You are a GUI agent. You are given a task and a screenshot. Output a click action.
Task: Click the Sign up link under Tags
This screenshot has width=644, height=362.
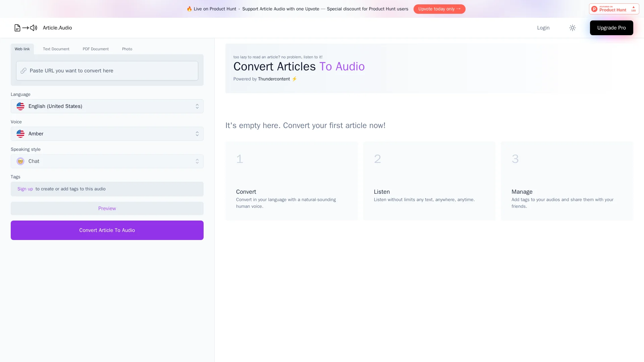(25, 189)
